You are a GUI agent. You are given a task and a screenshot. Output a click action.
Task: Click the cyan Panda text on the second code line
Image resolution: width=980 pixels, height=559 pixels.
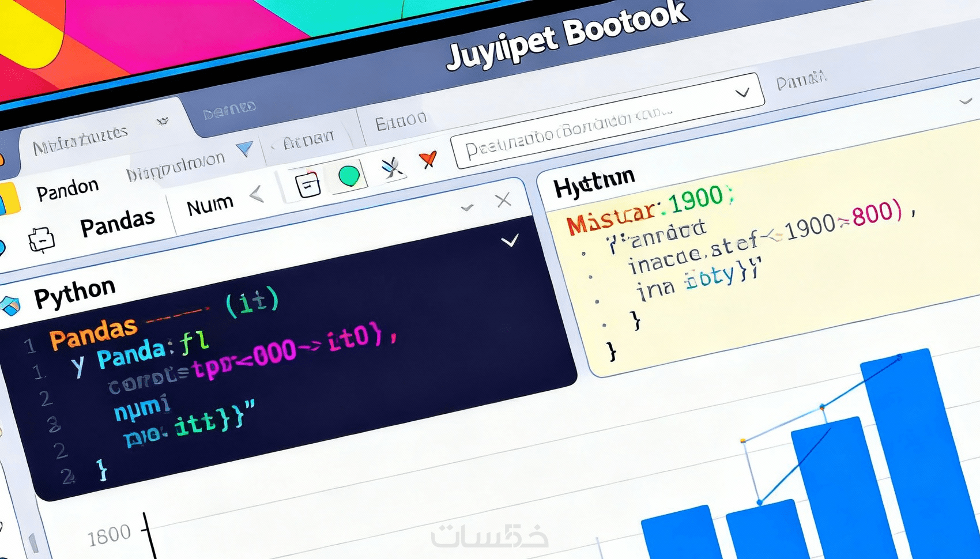pos(131,353)
